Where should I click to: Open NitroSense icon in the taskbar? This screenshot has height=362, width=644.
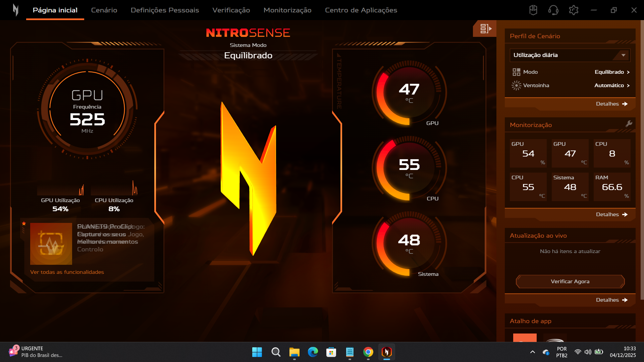click(x=386, y=352)
